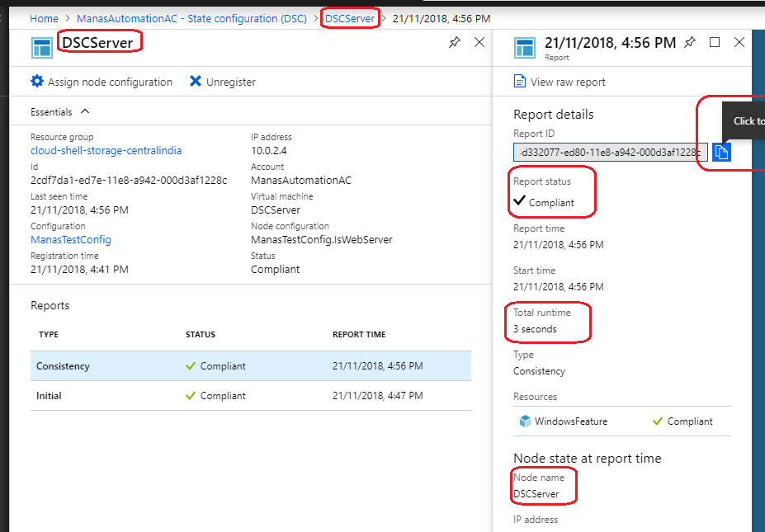This screenshot has width=765, height=532.
Task: Open the ManasTestConfig configuration link
Action: click(x=70, y=239)
